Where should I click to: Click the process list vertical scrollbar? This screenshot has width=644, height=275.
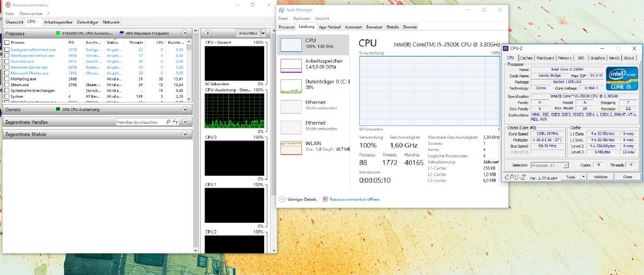[x=189, y=70]
